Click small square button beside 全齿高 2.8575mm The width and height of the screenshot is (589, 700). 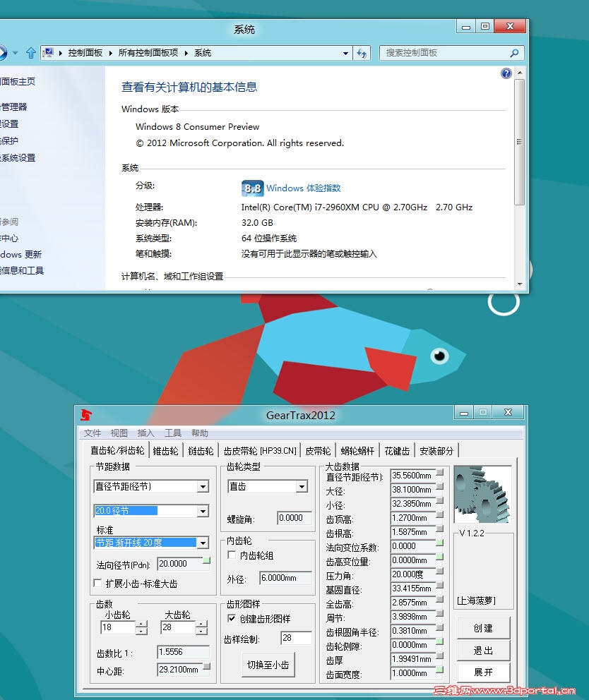tap(440, 599)
